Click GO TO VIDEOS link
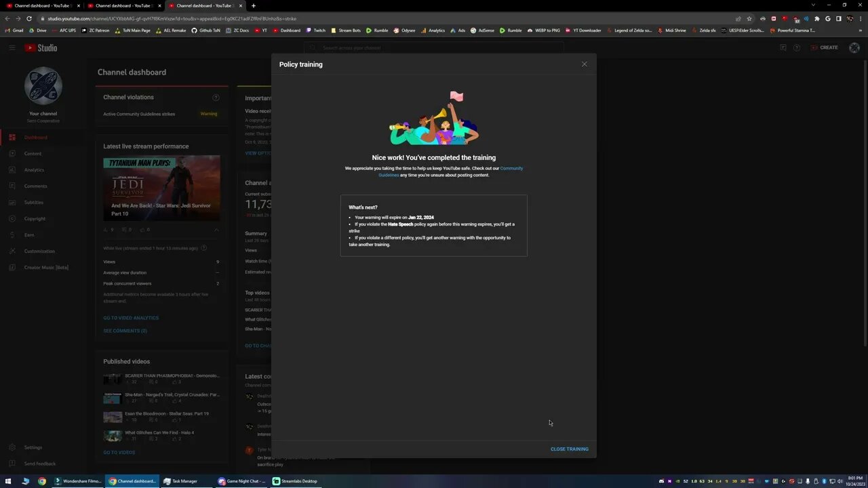This screenshot has width=868, height=488. [119, 453]
